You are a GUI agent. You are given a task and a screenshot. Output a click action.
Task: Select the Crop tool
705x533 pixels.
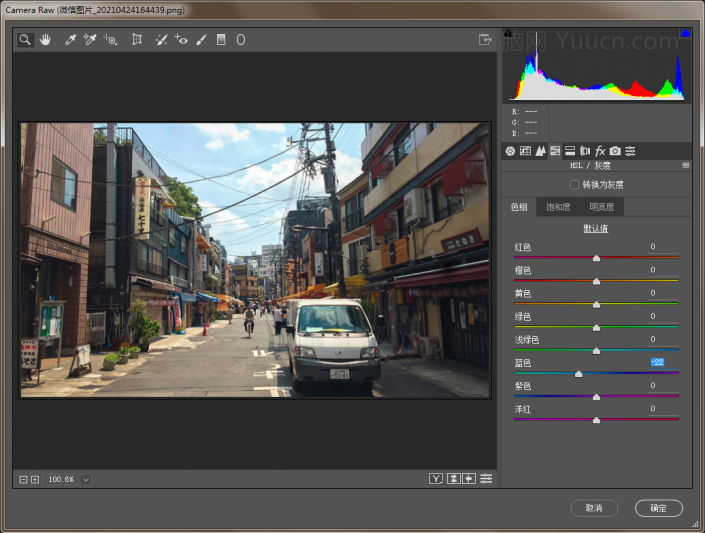[137, 40]
